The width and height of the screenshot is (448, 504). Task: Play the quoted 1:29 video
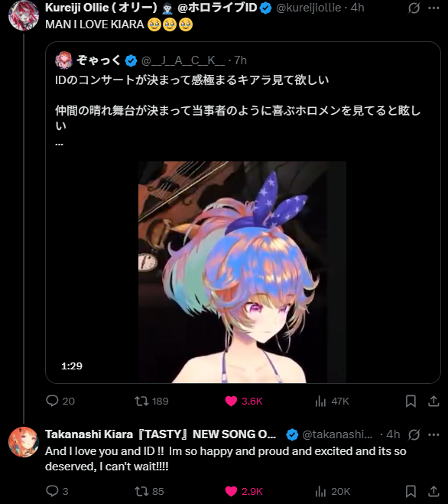click(242, 272)
